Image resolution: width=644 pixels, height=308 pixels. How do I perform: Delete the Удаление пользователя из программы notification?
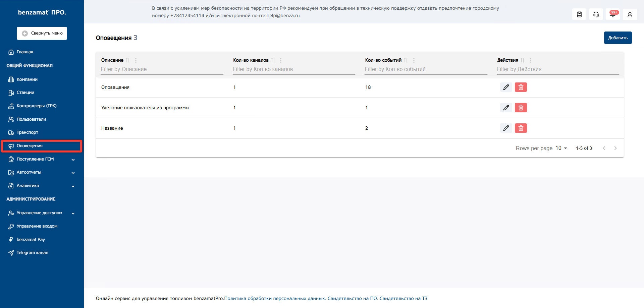pyautogui.click(x=521, y=108)
